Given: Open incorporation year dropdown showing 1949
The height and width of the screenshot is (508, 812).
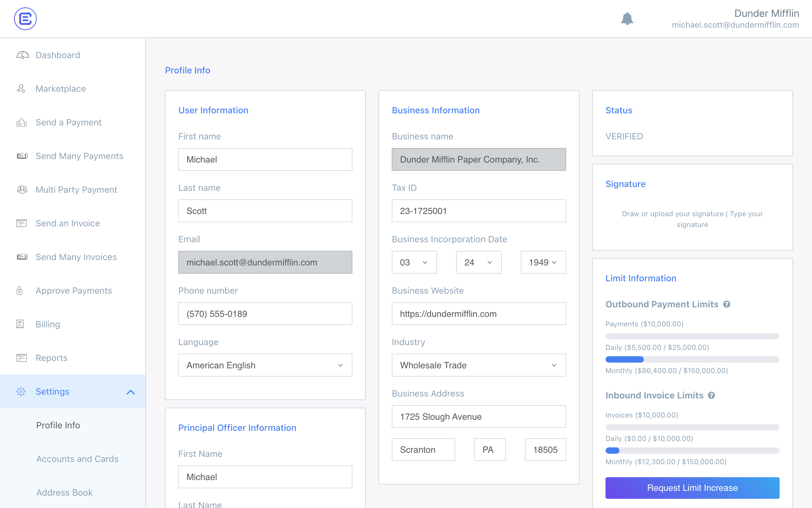Looking at the screenshot, I should pos(543,262).
